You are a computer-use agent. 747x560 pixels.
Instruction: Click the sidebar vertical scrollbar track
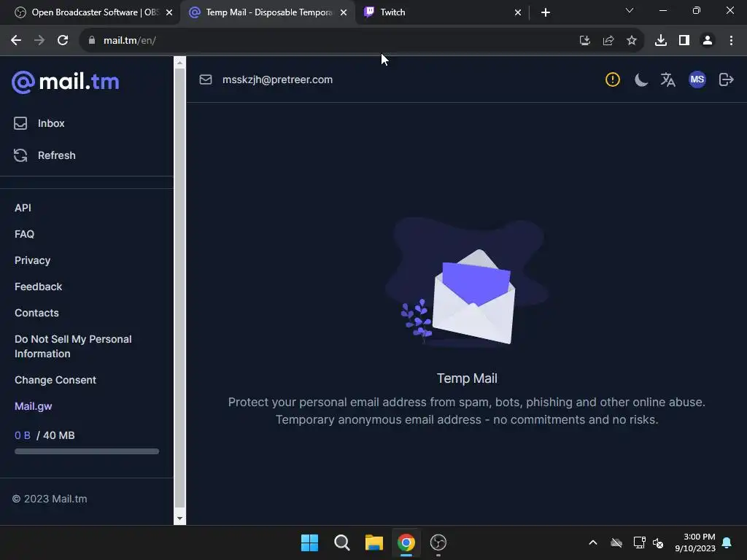click(179, 289)
